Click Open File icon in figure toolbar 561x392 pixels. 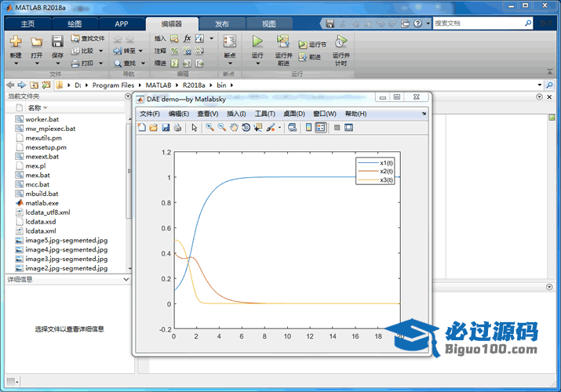pyautogui.click(x=154, y=128)
